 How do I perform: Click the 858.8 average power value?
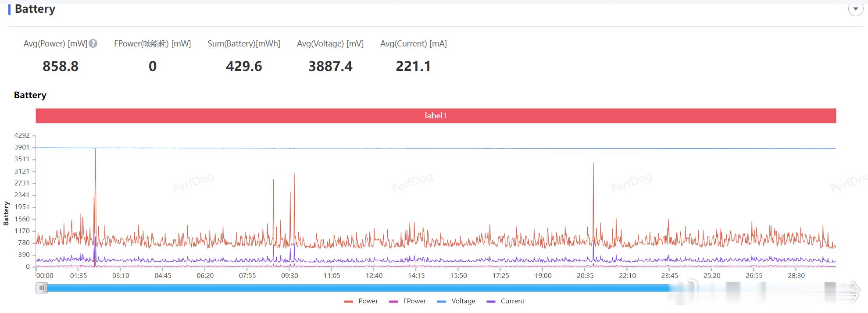[x=61, y=66]
